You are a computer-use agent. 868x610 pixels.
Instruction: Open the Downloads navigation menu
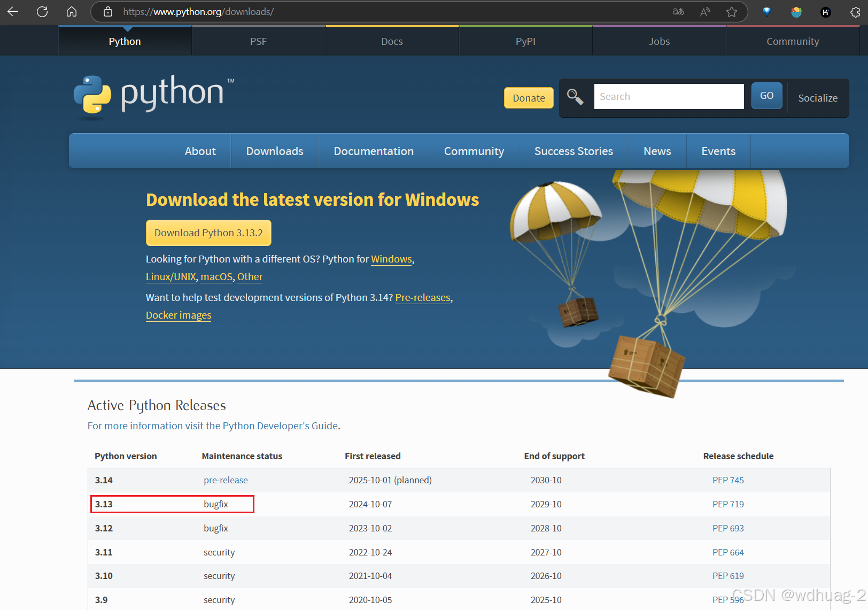pyautogui.click(x=275, y=151)
